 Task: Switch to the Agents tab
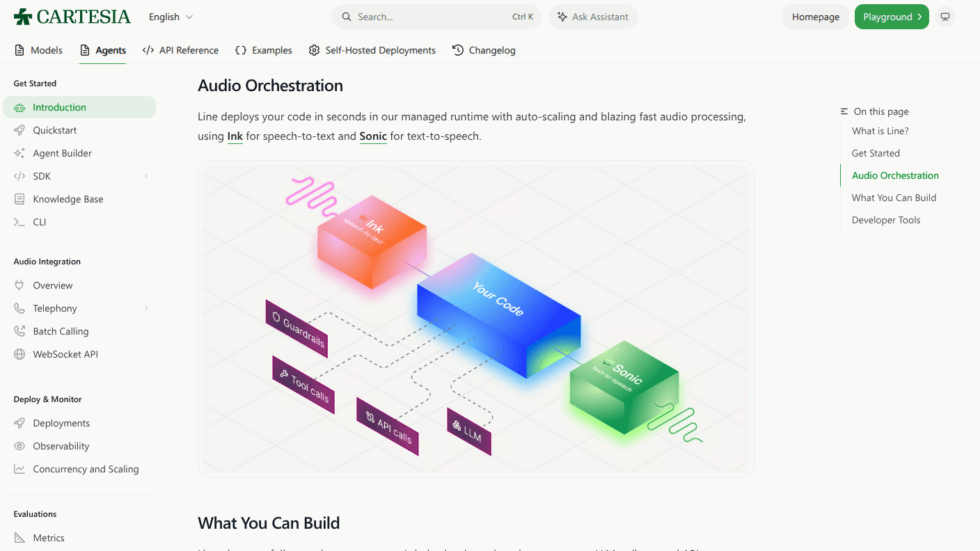102,50
